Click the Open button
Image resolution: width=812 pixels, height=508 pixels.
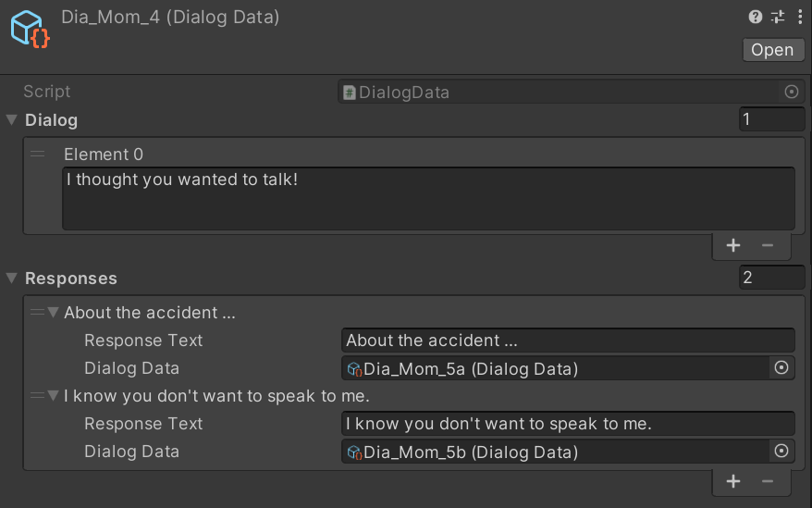[773, 50]
